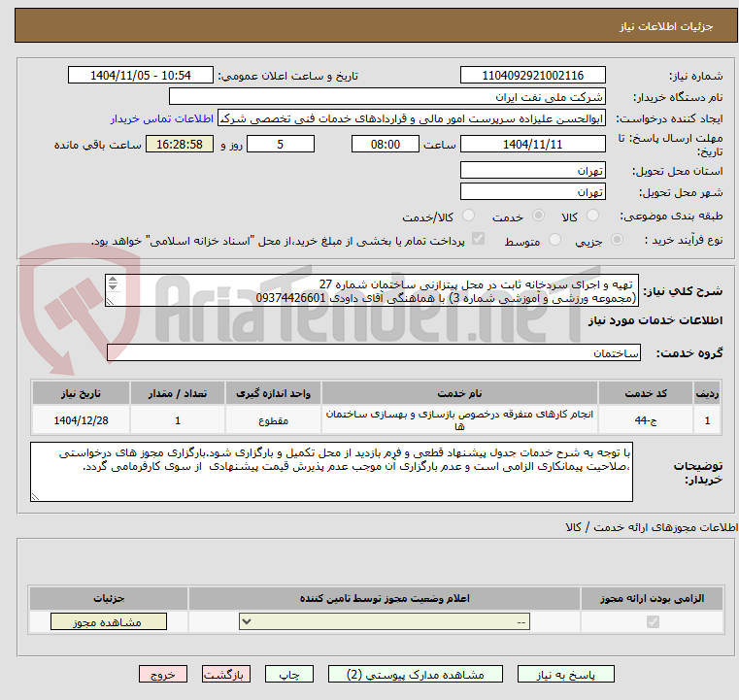Click the ردیف column header
The width and height of the screenshot is (739, 700).
pyautogui.click(x=707, y=393)
